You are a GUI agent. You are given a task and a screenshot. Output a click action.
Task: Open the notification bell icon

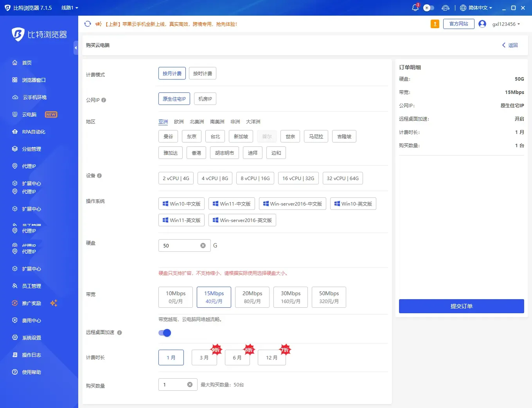point(415,8)
